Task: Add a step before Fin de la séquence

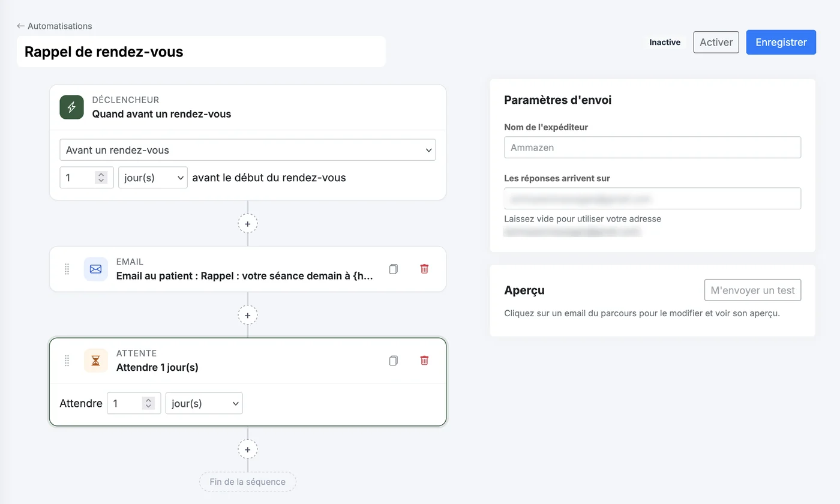Action: [x=248, y=449]
